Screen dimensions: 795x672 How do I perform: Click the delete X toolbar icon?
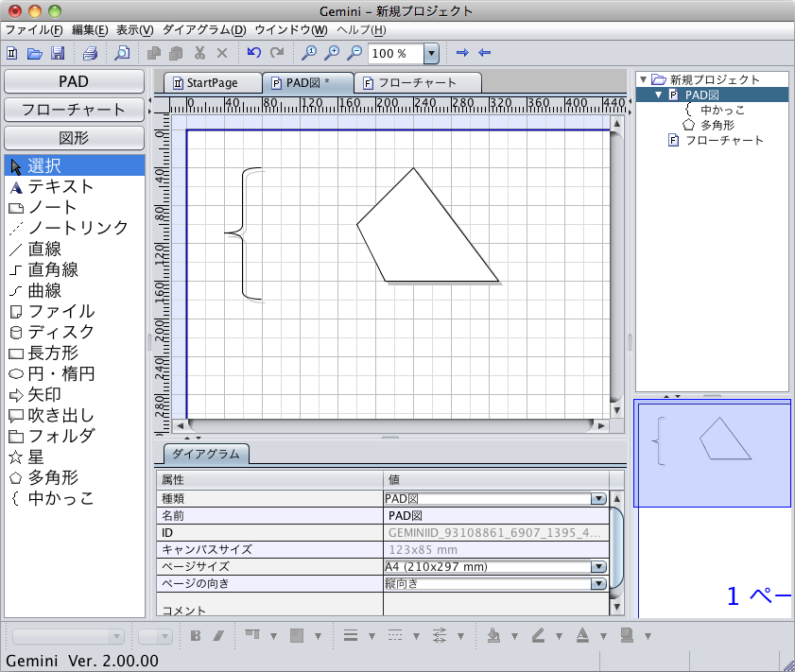click(x=221, y=53)
